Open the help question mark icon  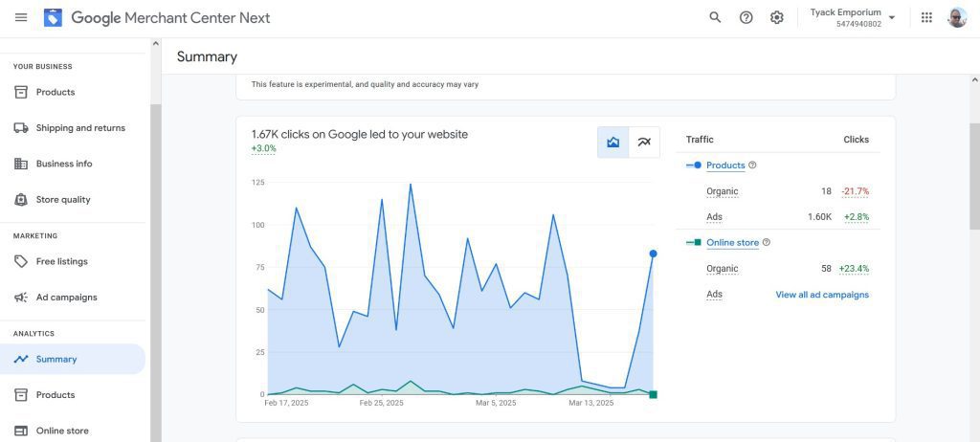746,17
